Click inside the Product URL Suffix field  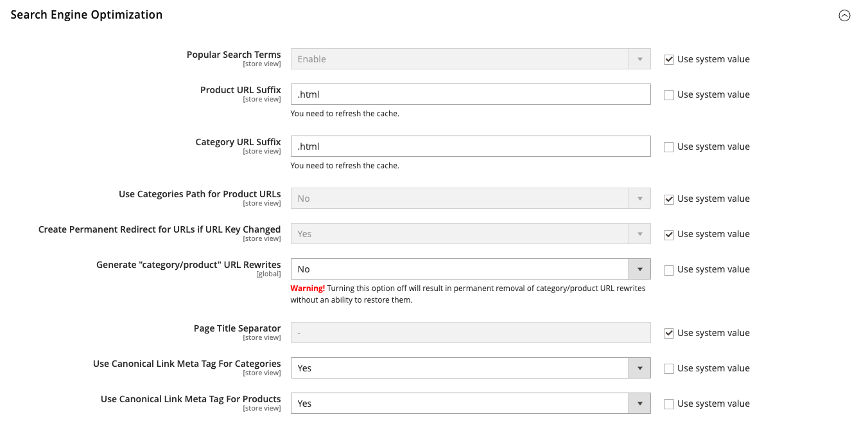pyautogui.click(x=471, y=94)
